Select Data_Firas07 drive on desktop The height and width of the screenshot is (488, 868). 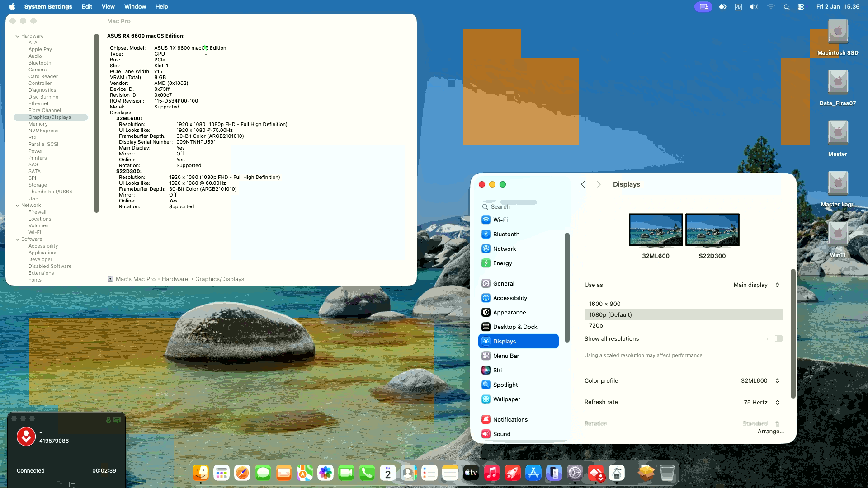coord(838,88)
